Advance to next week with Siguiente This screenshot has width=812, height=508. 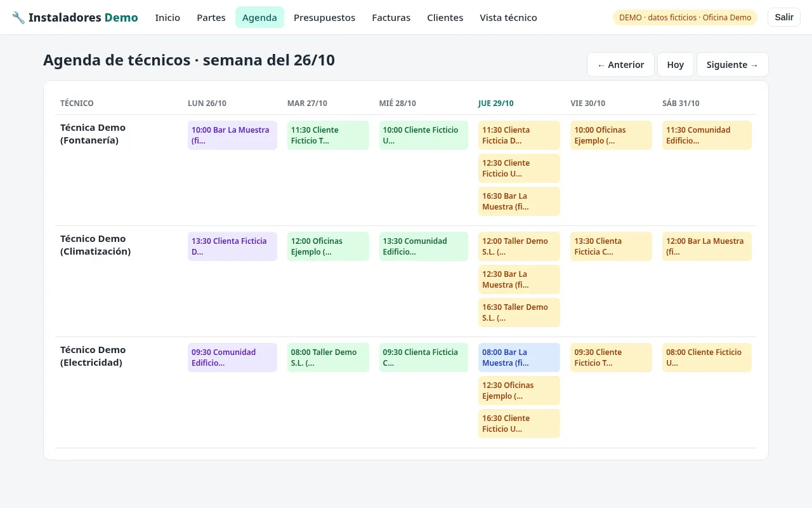coord(732,65)
